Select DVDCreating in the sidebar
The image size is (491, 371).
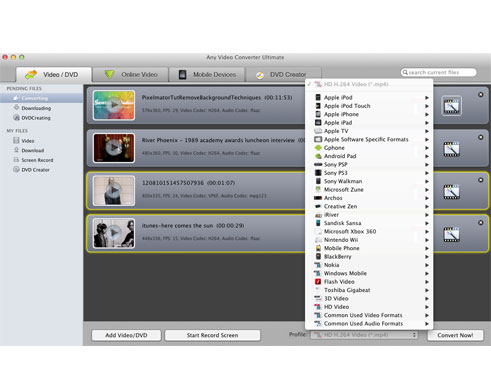pos(41,118)
